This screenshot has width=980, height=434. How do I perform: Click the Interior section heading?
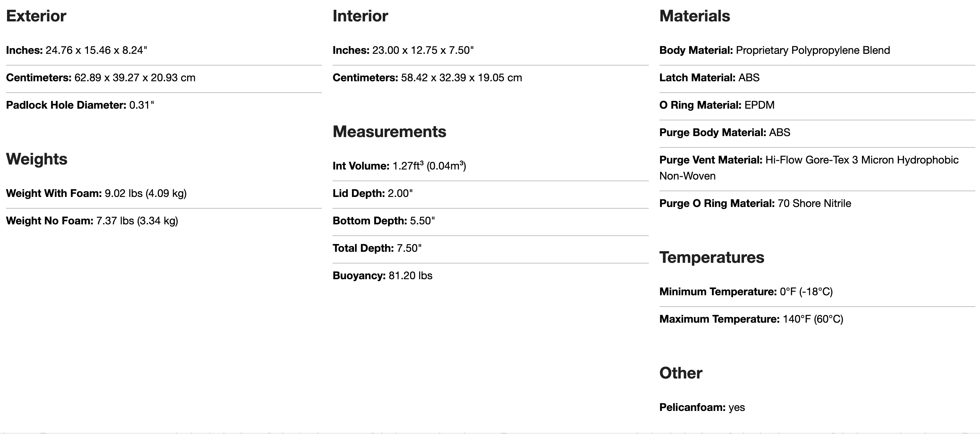360,16
